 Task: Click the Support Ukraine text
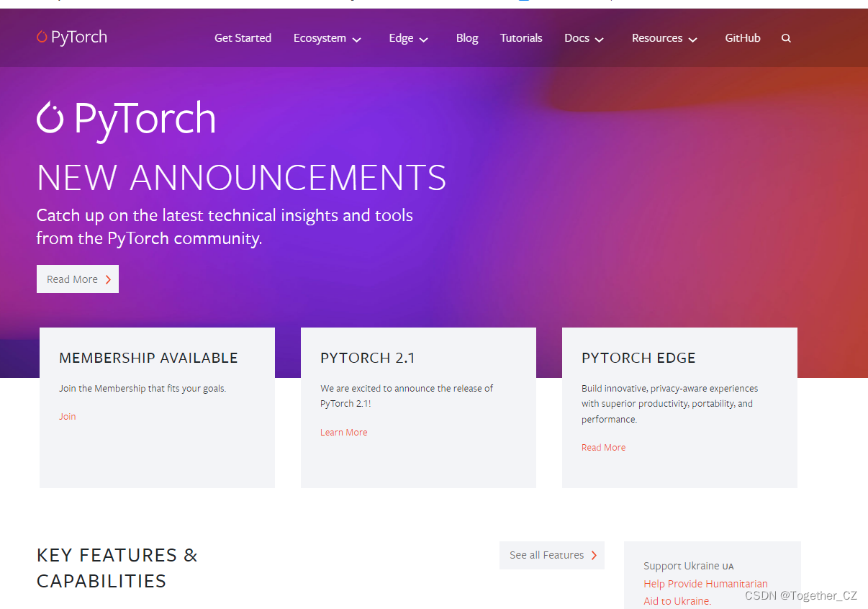(x=689, y=566)
